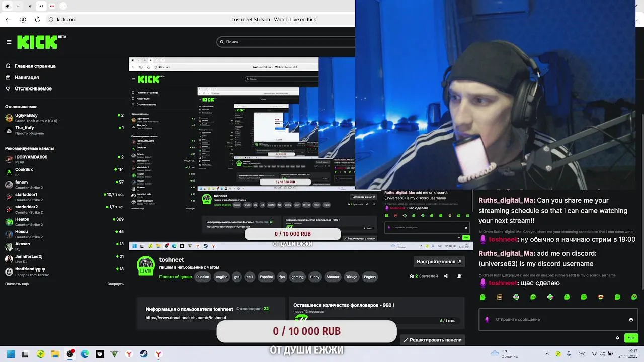Click the volume icon in system tray
This screenshot has width=644, height=362.
(602, 354)
